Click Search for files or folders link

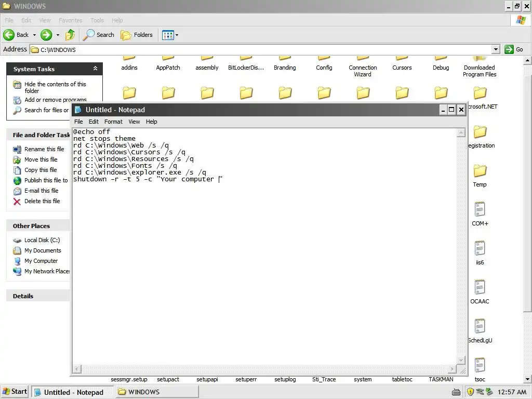point(46,110)
